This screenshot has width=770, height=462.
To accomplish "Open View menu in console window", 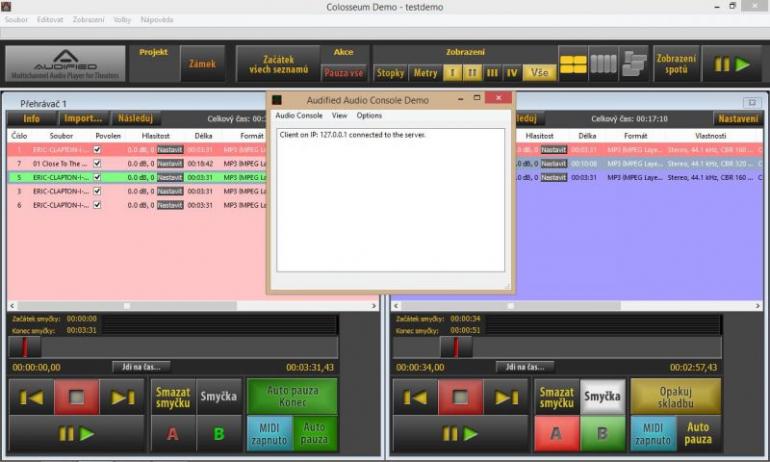I will [x=339, y=115].
